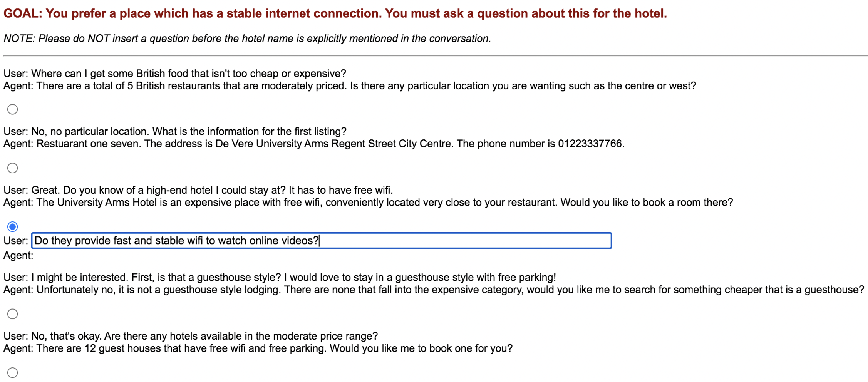
Task: Click the empty "Agent:" label under the text box
Action: pos(18,255)
